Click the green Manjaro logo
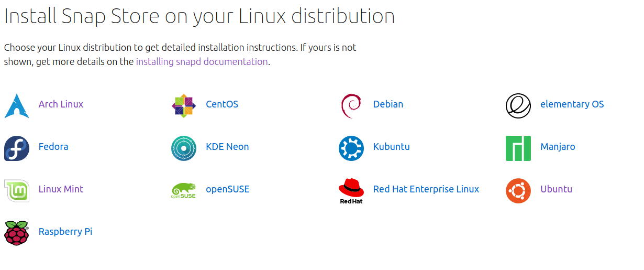Viewport: 644px width, 270px height. [x=518, y=148]
